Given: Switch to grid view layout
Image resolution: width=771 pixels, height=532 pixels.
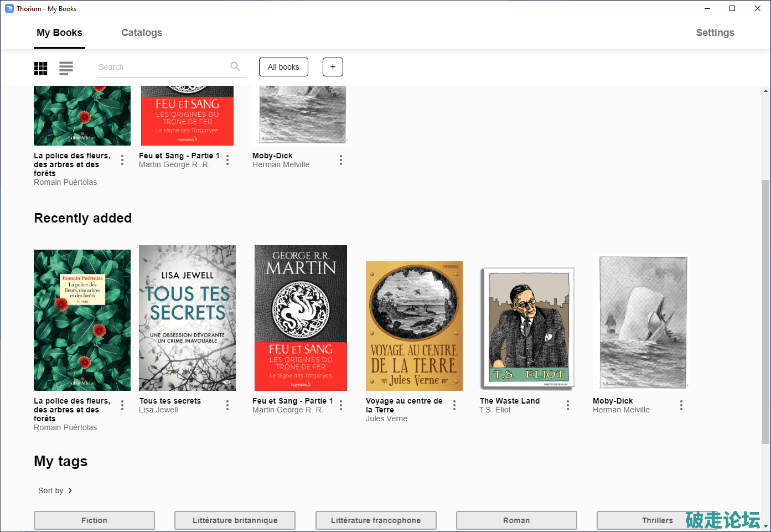Looking at the screenshot, I should pos(41,68).
